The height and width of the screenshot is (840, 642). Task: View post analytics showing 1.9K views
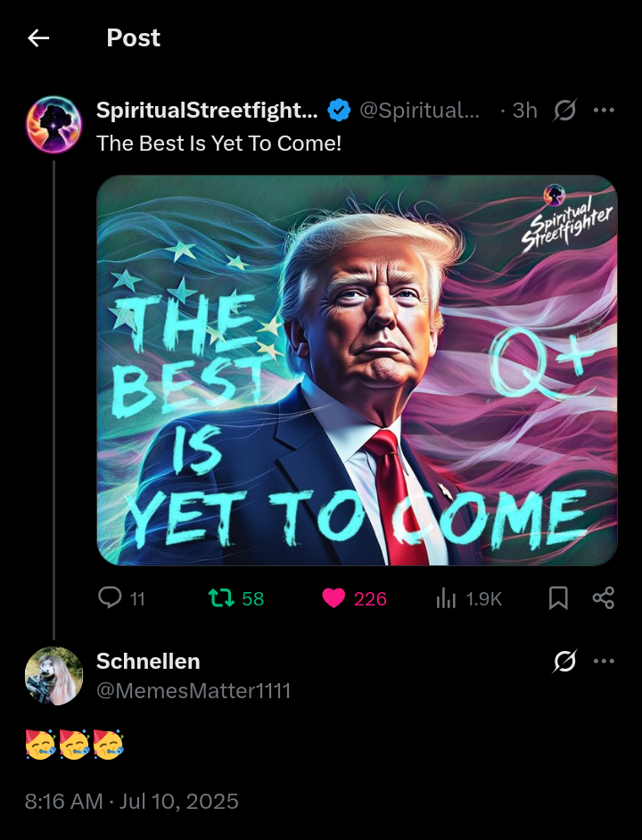pyautogui.click(x=446, y=598)
